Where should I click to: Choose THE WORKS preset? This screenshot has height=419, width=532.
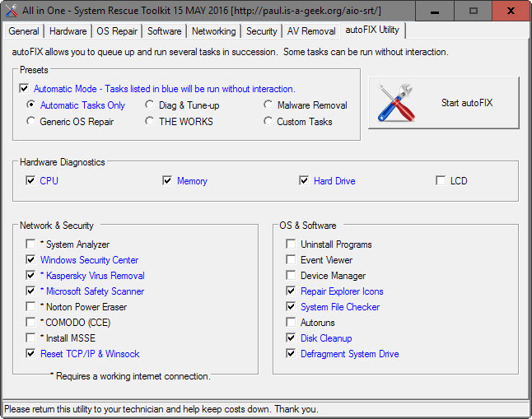pyautogui.click(x=150, y=121)
